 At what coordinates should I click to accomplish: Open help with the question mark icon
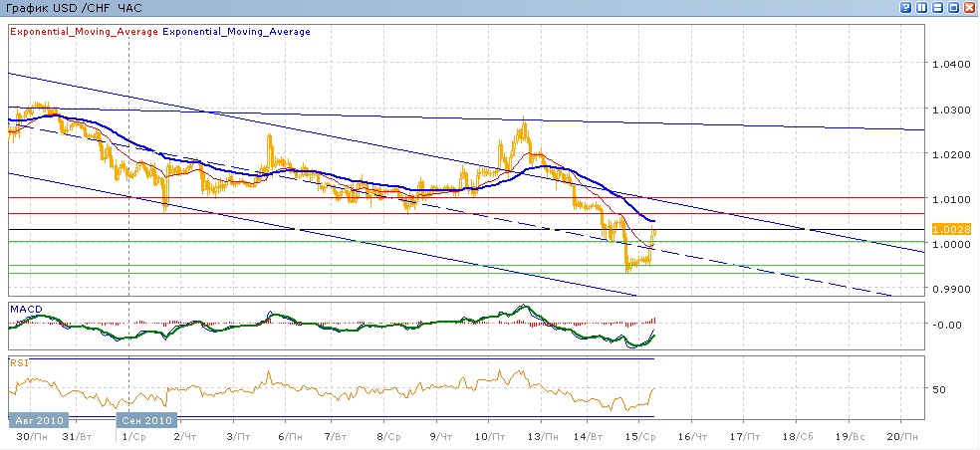tap(905, 8)
